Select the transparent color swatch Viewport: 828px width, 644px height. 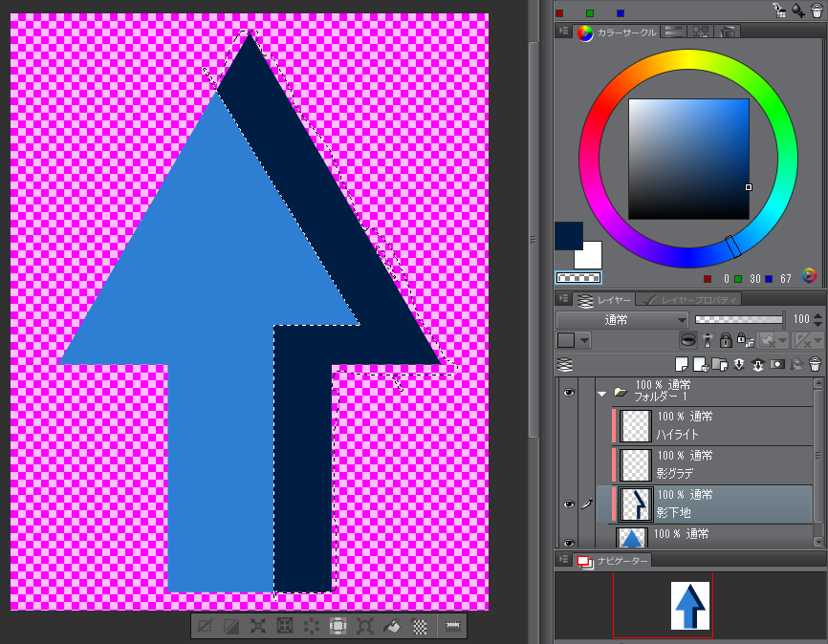pos(578,277)
